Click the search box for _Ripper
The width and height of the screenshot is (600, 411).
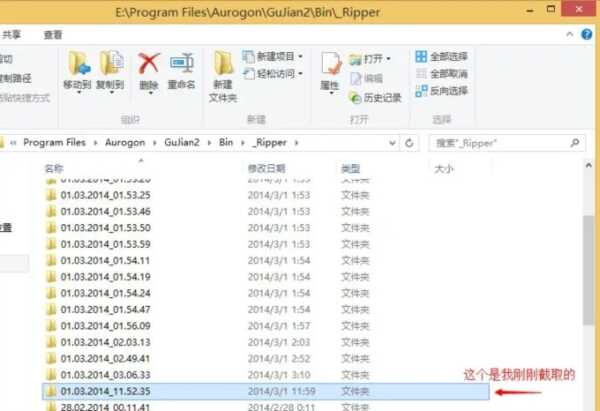click(x=500, y=143)
